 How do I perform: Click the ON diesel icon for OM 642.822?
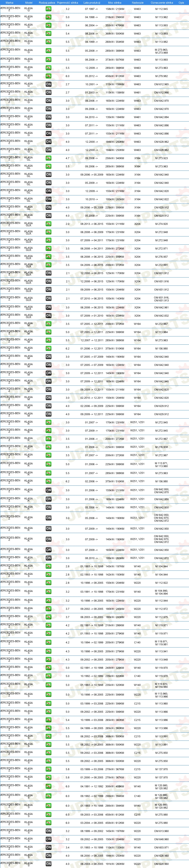pos(49,199)
